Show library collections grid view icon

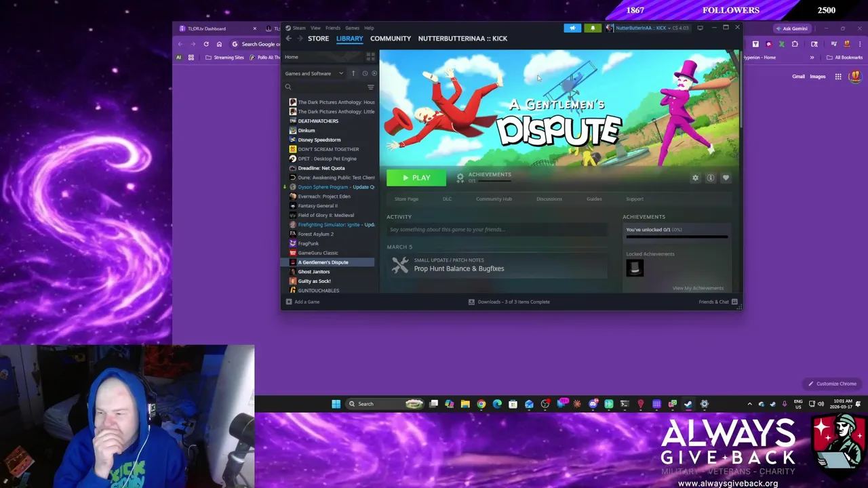(371, 57)
